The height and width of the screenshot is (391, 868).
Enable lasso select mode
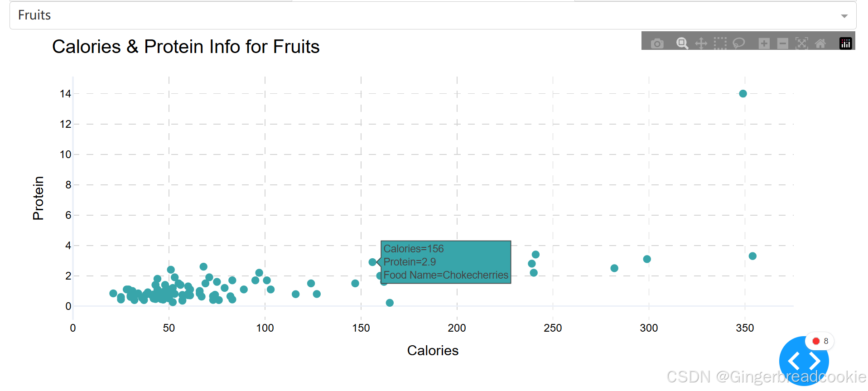point(739,43)
